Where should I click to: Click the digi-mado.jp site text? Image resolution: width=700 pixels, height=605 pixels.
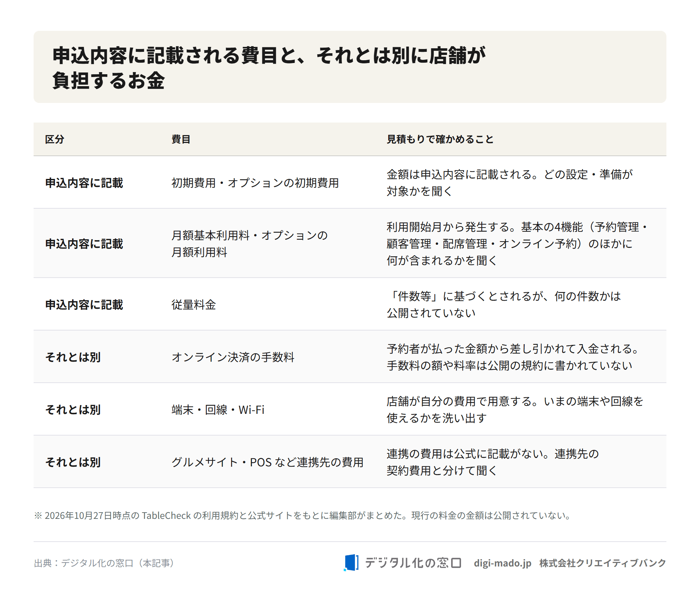(x=503, y=563)
